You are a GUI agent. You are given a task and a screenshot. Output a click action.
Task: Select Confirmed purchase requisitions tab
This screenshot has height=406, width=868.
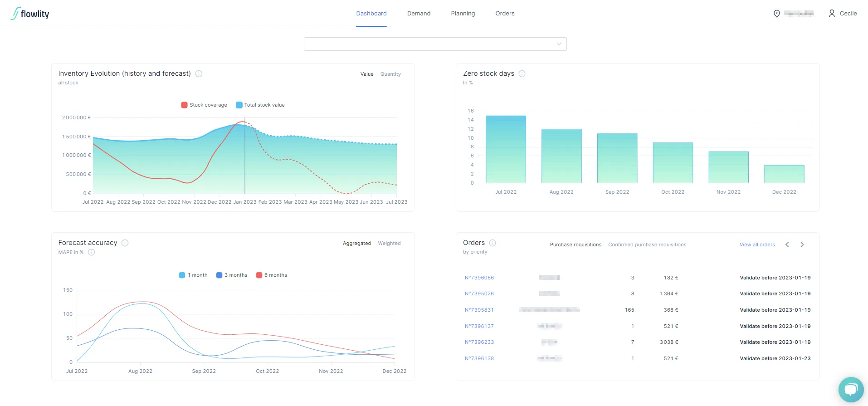tap(647, 245)
